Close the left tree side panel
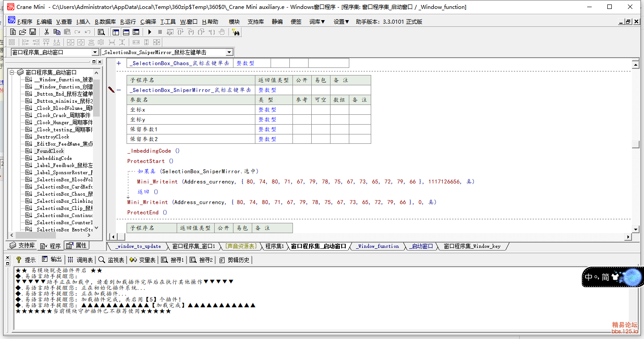 tap(100, 62)
